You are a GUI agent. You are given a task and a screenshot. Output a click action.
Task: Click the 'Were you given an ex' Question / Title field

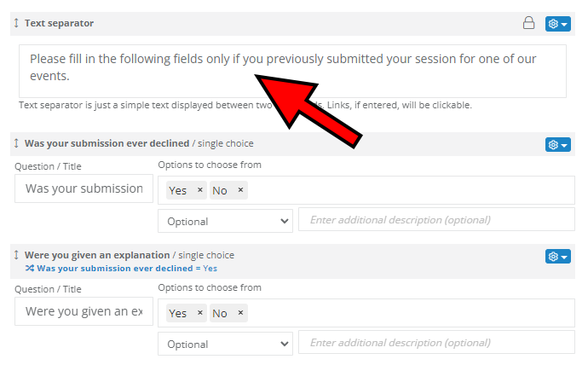(x=84, y=311)
